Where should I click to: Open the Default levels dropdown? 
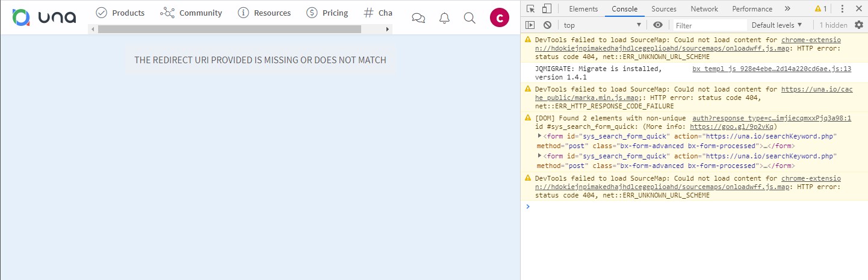tap(777, 25)
